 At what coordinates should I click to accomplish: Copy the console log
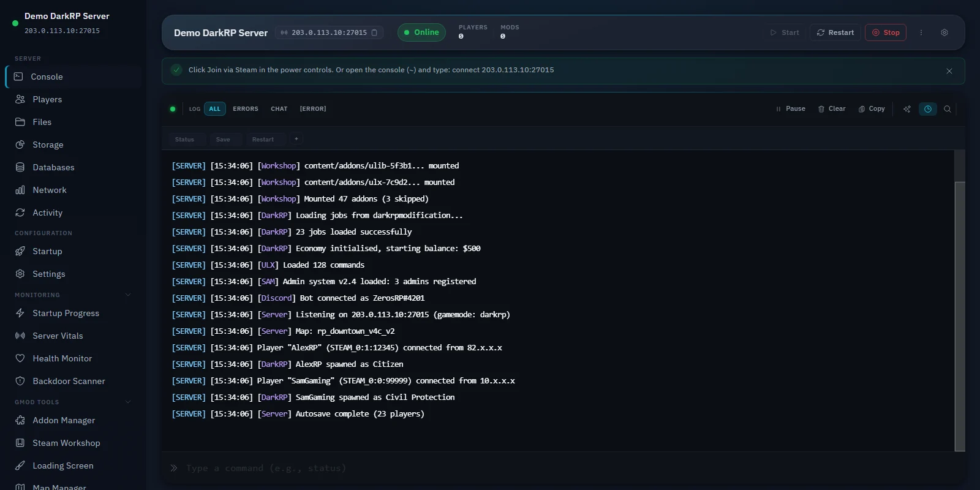tap(872, 109)
